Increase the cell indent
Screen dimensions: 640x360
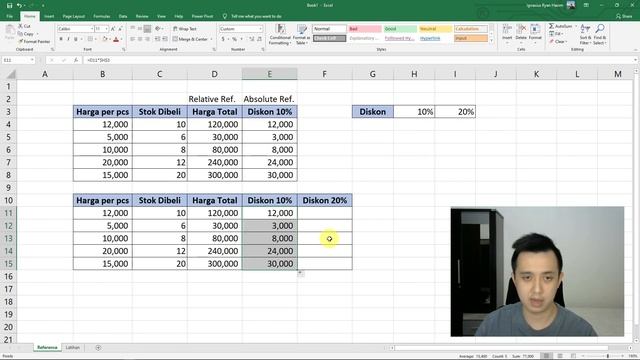165,39
